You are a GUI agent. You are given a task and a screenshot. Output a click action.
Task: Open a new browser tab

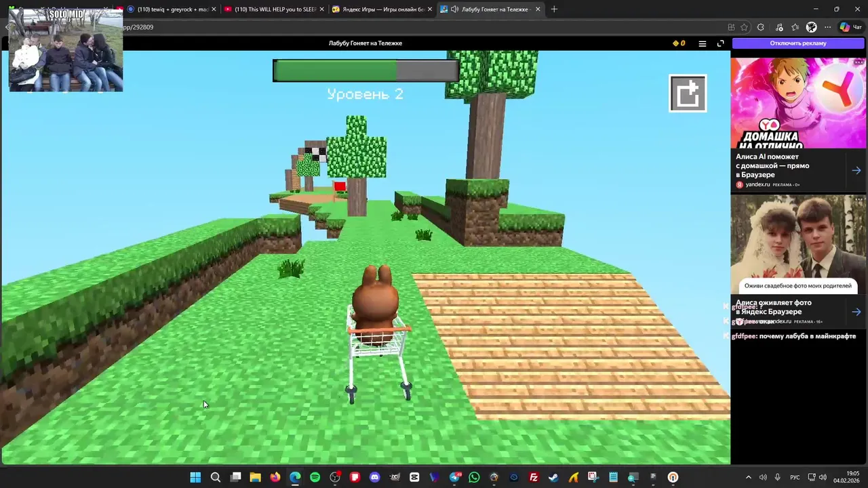click(554, 9)
